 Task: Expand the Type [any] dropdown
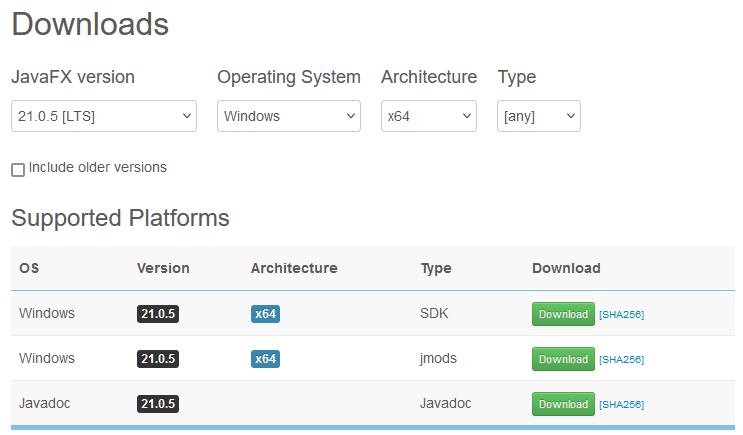(x=538, y=116)
